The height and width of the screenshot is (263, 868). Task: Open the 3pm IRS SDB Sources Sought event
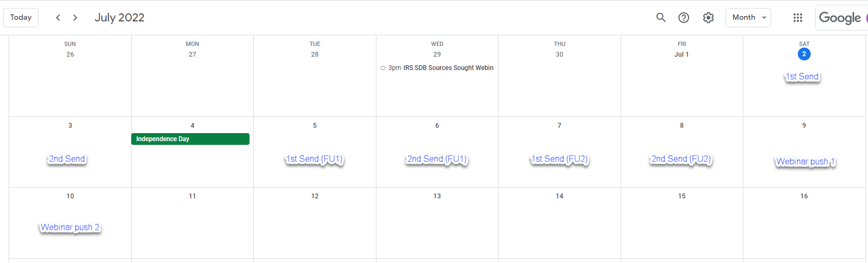point(437,68)
